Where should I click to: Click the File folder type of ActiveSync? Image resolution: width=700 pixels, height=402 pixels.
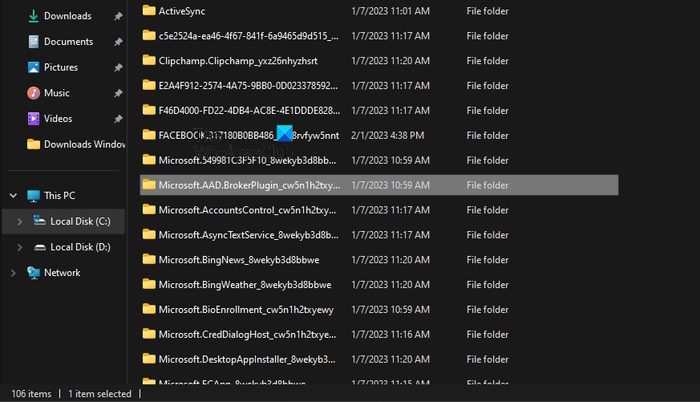487,11
